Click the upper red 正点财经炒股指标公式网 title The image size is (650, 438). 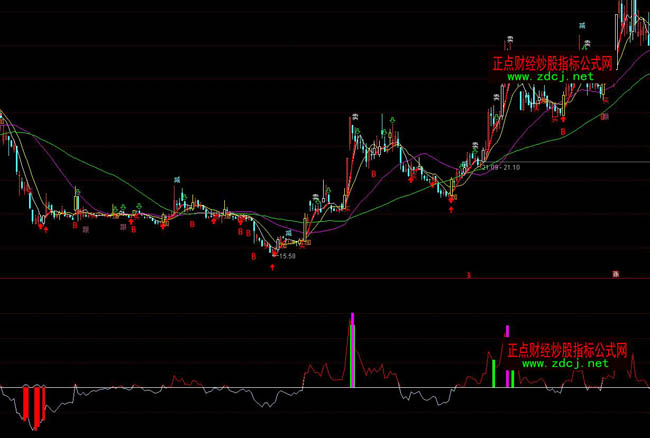click(x=556, y=62)
